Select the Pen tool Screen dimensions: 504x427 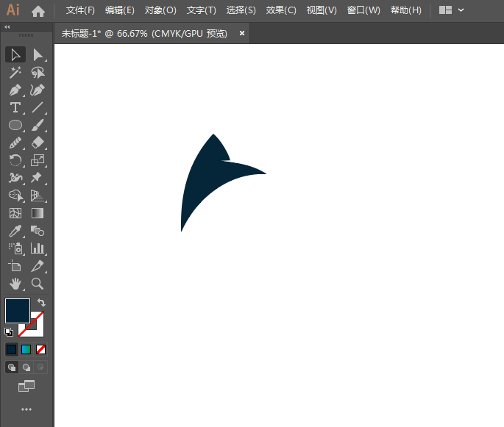coord(15,90)
